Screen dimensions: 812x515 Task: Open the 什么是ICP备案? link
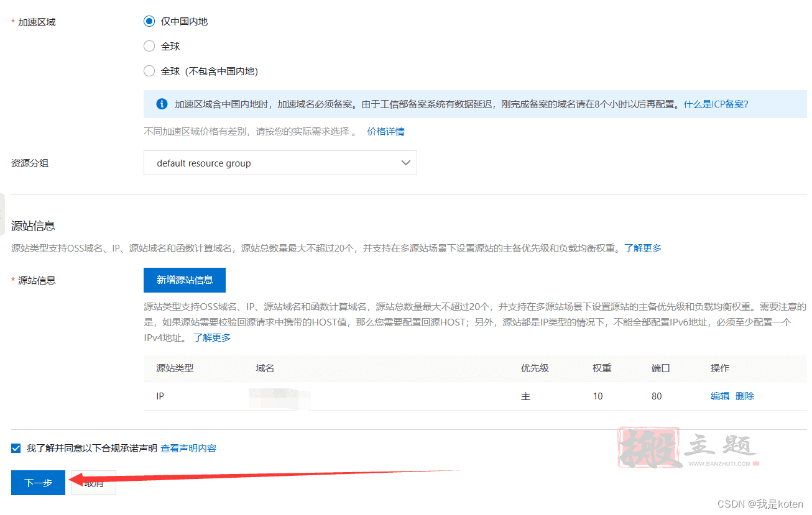tap(716, 104)
